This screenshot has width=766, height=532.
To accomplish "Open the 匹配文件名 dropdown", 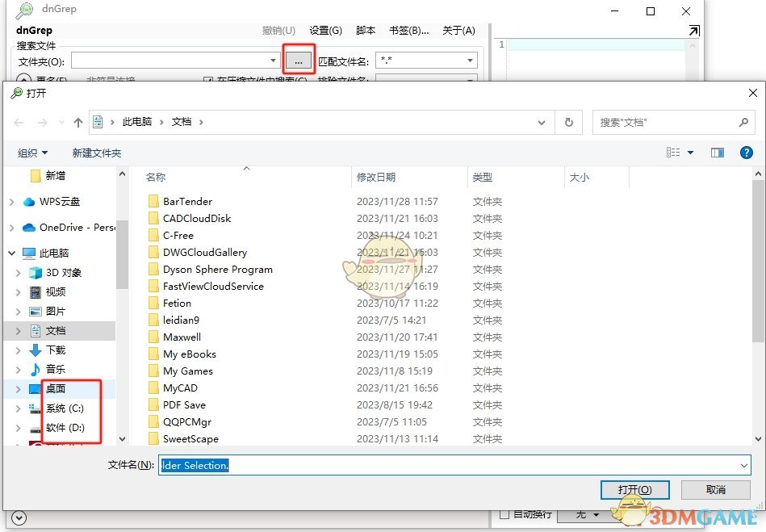I will pyautogui.click(x=468, y=60).
